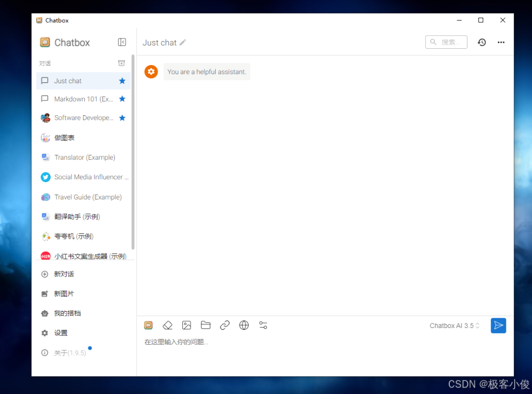Open the Chatbox AI 3.5 model dropdown
The width and height of the screenshot is (532, 394).
pyautogui.click(x=454, y=326)
